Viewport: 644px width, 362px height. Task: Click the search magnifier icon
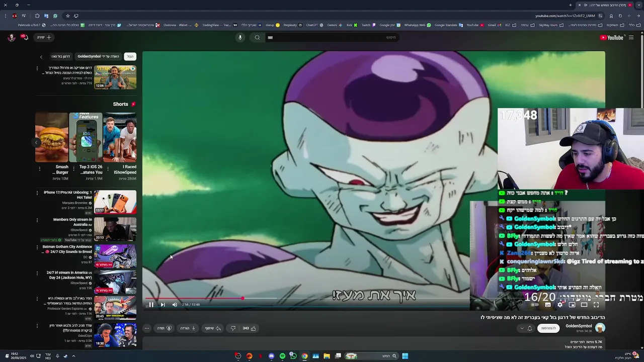tap(257, 38)
